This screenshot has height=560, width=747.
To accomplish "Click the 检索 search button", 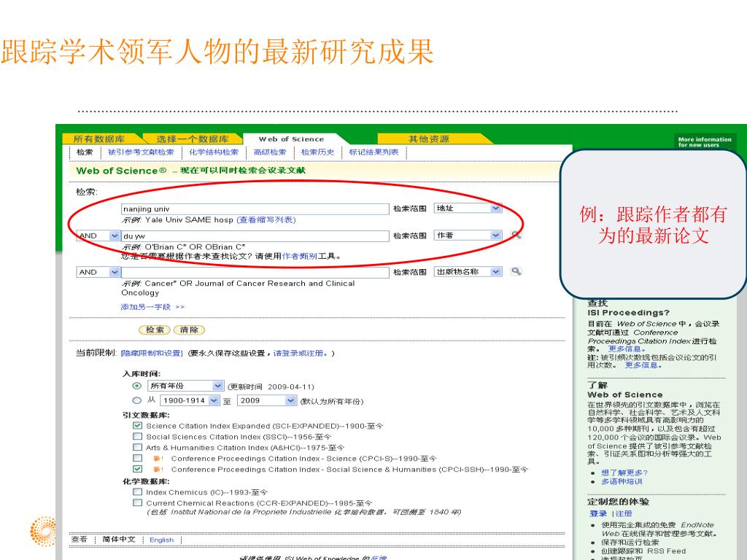I will [155, 330].
